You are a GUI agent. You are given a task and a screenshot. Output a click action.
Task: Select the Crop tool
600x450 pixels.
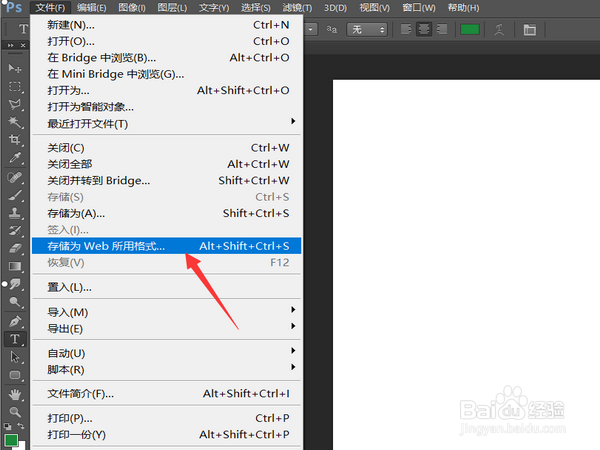pyautogui.click(x=15, y=140)
